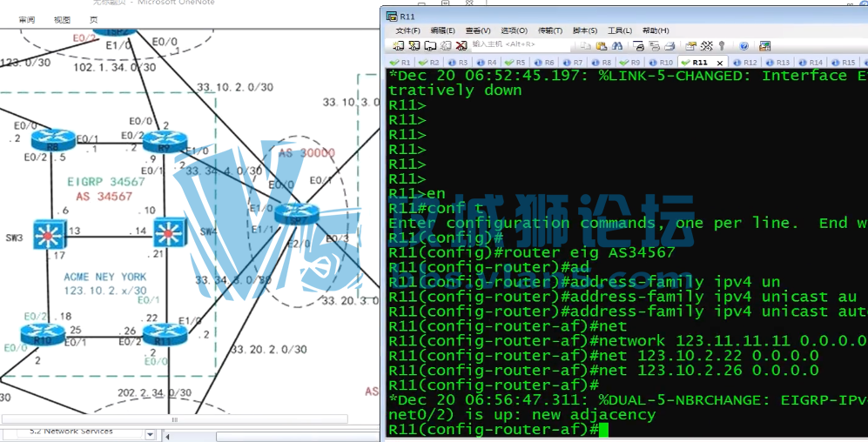Open Global Options tools icon
The width and height of the screenshot is (868, 442).
click(707, 46)
